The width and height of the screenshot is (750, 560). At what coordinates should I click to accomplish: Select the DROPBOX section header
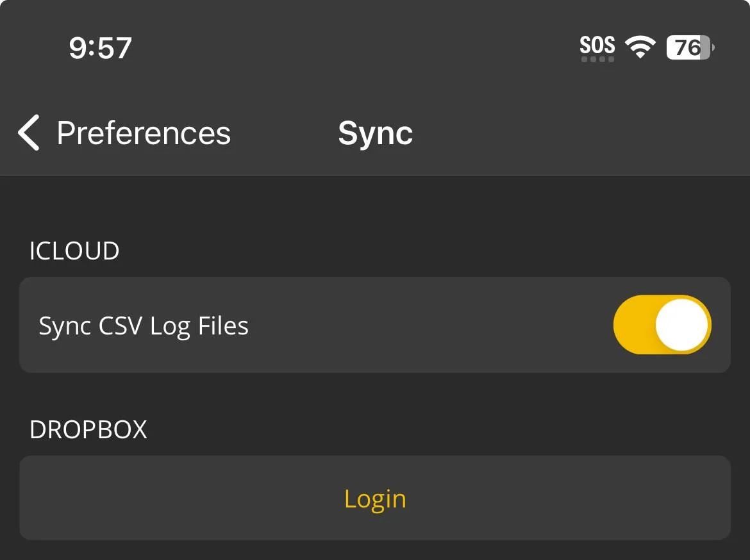pyautogui.click(x=88, y=429)
